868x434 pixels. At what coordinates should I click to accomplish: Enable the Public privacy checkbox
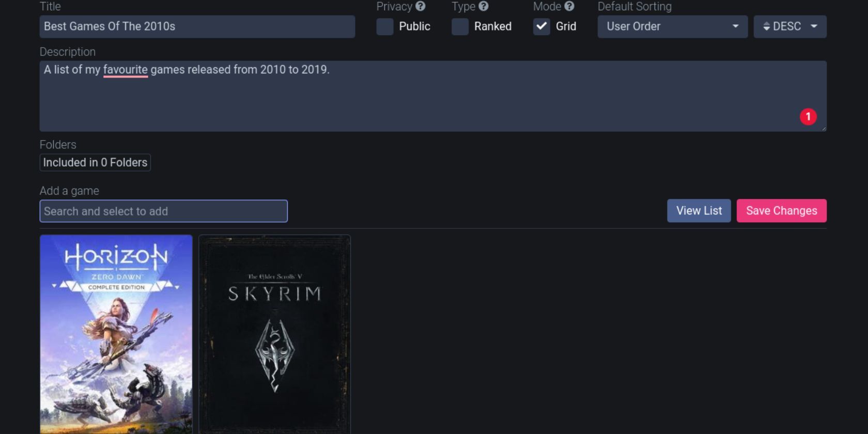385,26
